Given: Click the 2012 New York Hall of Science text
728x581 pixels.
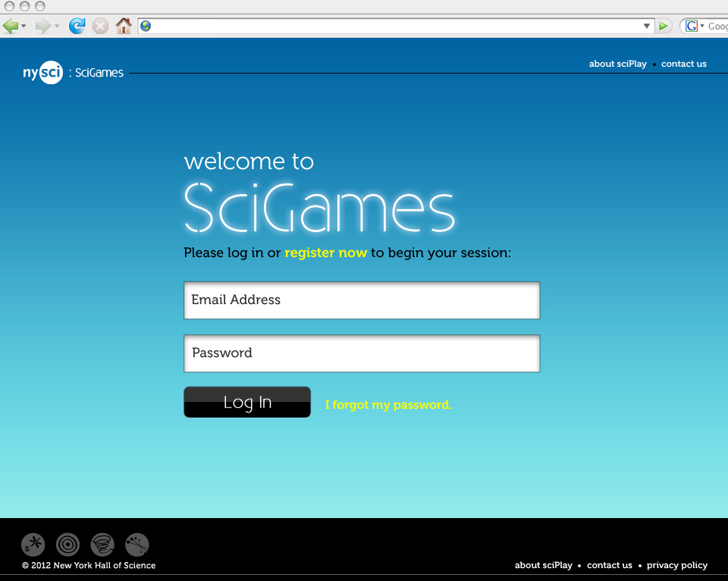Looking at the screenshot, I should tap(89, 565).
